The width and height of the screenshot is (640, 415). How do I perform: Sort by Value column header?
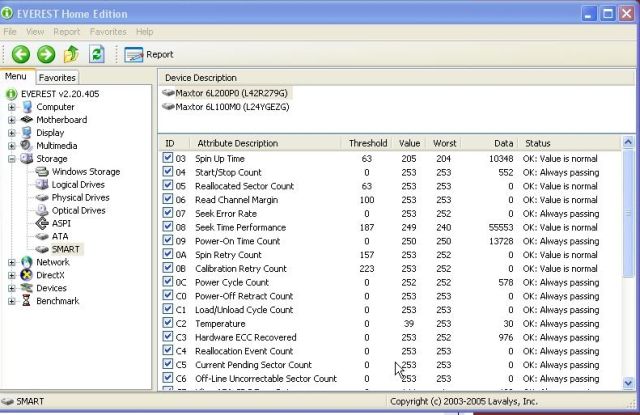click(x=409, y=143)
